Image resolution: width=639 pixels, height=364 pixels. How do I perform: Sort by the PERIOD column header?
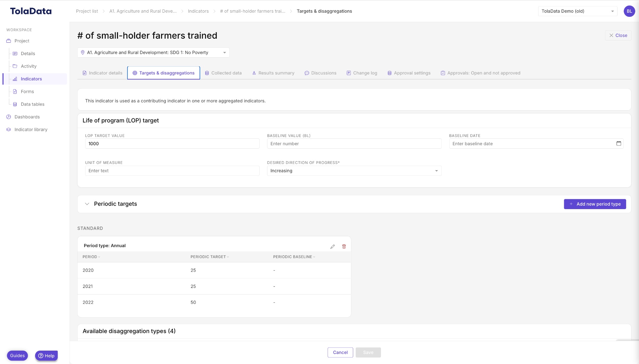point(91,257)
